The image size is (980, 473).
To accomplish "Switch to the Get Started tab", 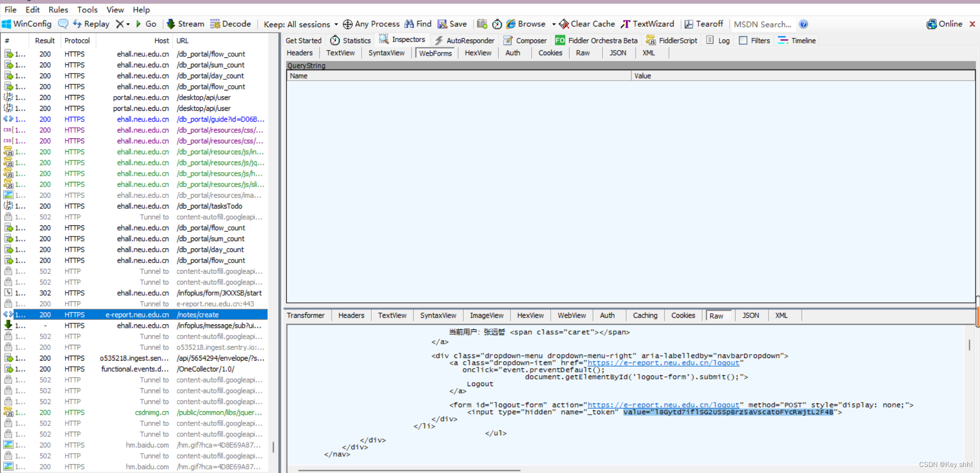I will pos(304,40).
